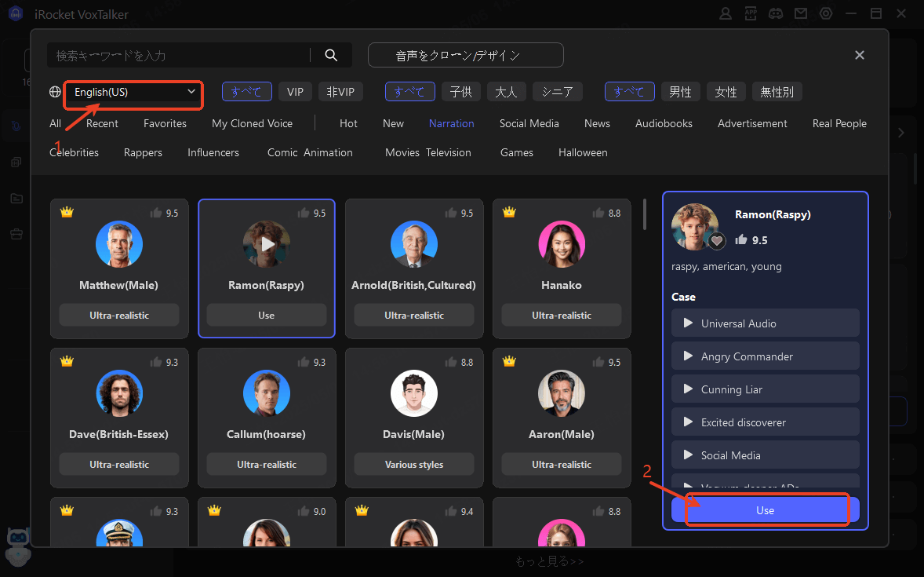The height and width of the screenshot is (577, 924).
Task: Click Use on the Ramon(Raspy) card
Action: click(x=267, y=315)
